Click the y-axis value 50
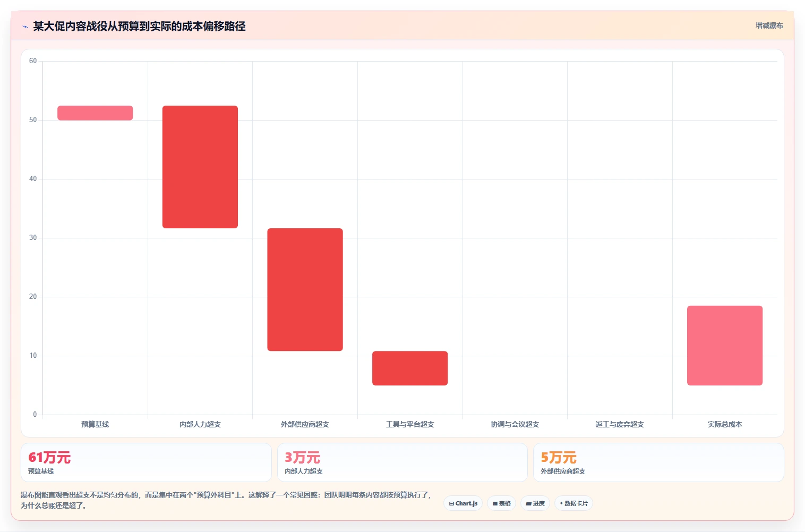 (33, 120)
